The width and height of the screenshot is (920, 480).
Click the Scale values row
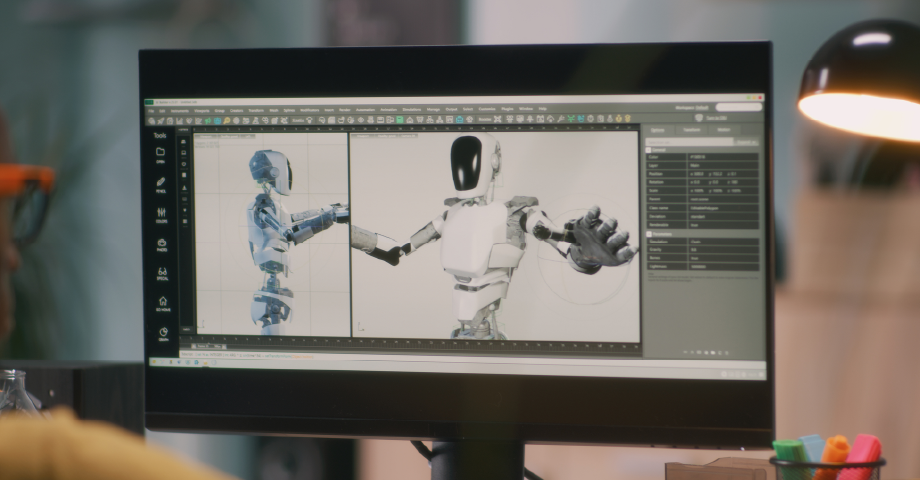(723, 191)
